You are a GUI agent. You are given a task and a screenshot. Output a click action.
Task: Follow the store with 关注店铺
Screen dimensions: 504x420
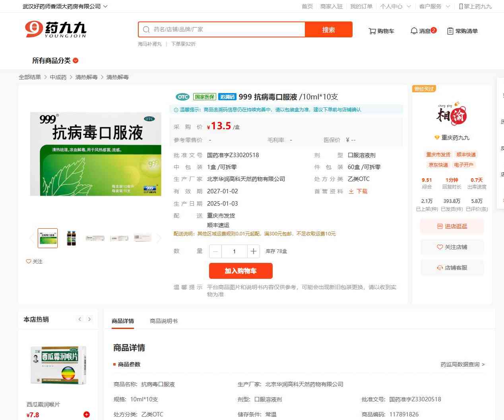[452, 247]
